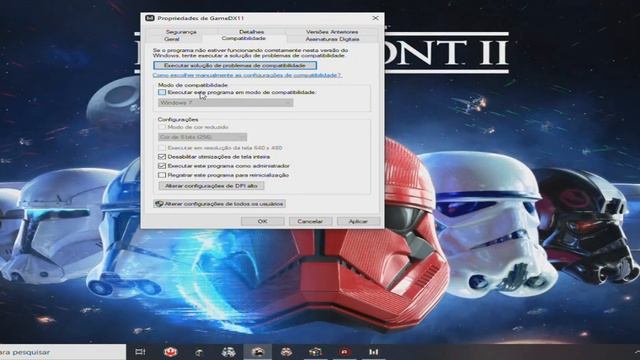Toggle 'Modo de cor reduzido' checkbox
The height and width of the screenshot is (360, 640).
(x=162, y=127)
